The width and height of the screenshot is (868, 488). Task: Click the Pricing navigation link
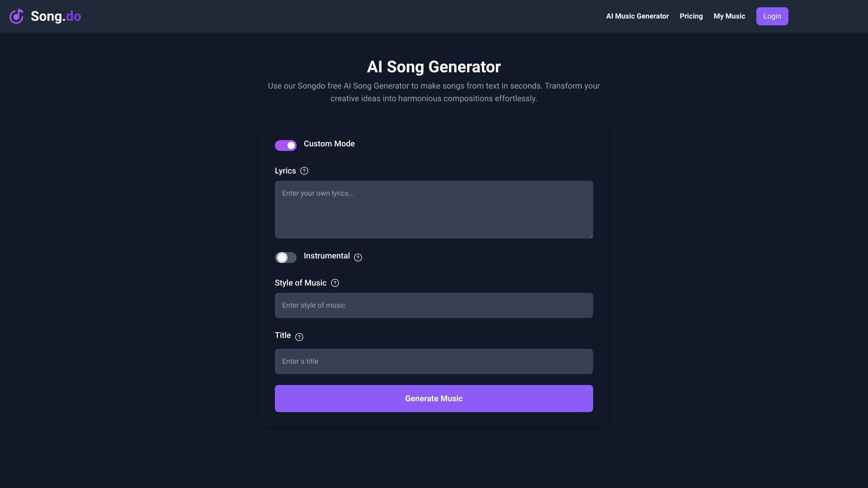point(692,16)
